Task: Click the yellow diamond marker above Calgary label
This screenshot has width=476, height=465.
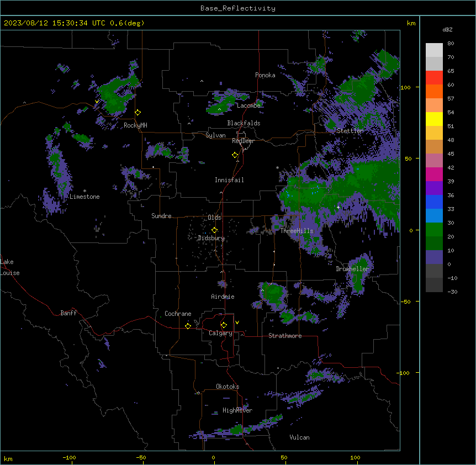Action: pyautogui.click(x=224, y=325)
